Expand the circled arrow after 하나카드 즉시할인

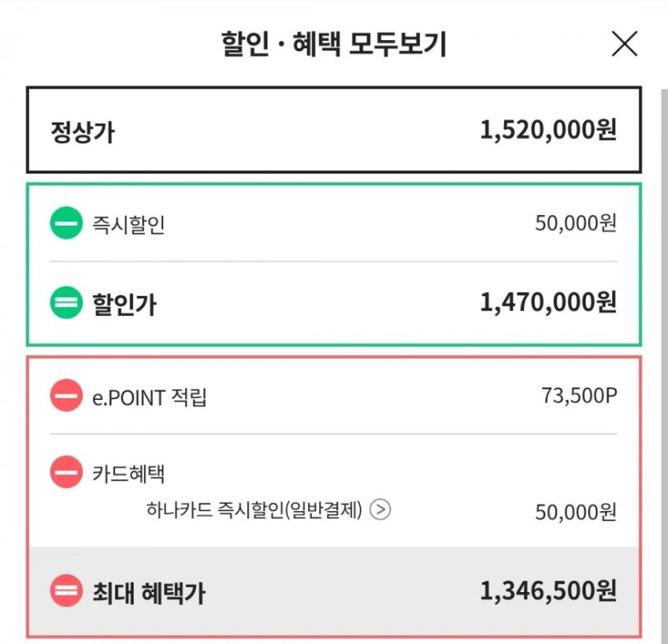point(381,510)
